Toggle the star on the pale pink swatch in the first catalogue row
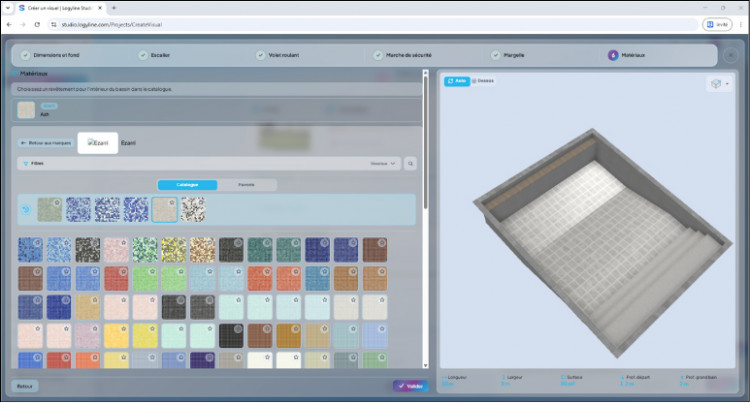Image resolution: width=750 pixels, height=403 pixels. 123,243
